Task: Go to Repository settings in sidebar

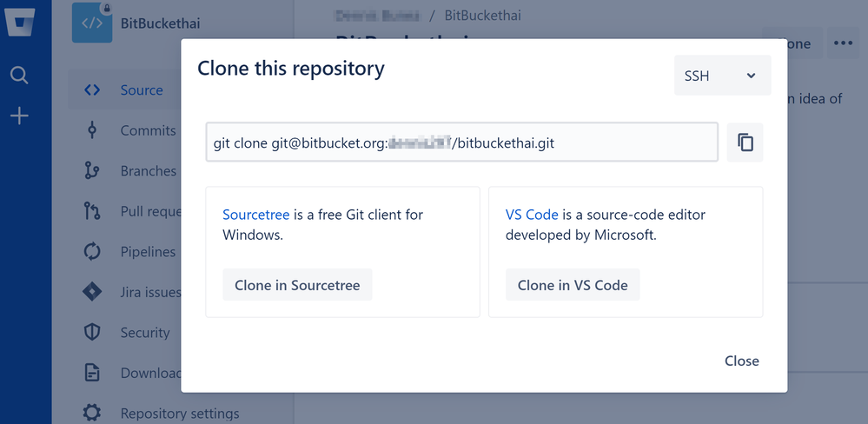Action: tap(180, 414)
